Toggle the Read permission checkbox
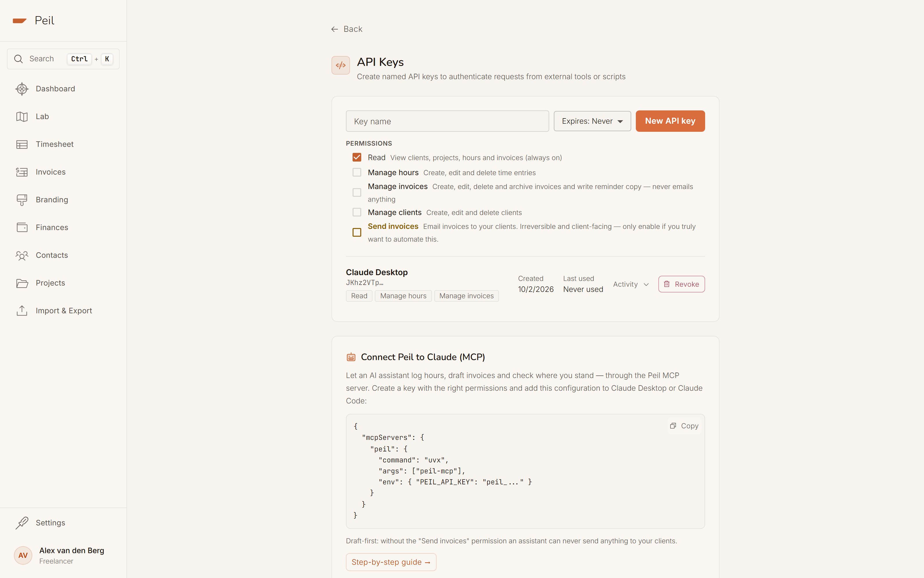924x578 pixels. click(x=357, y=158)
